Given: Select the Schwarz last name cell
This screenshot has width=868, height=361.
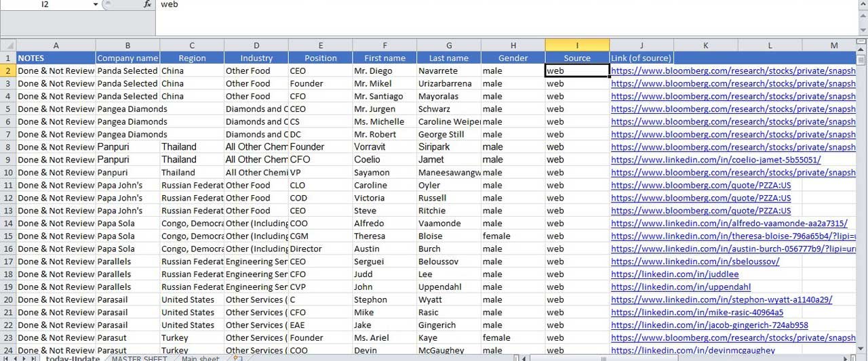Looking at the screenshot, I should 449,109.
